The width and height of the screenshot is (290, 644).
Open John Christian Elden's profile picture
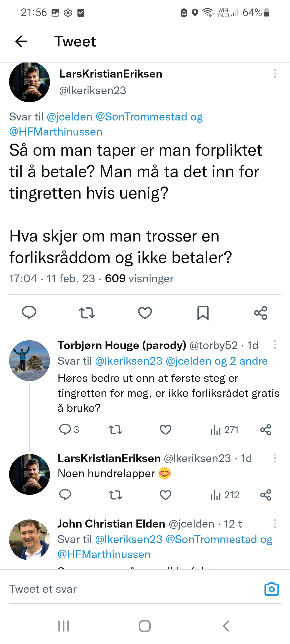click(30, 540)
